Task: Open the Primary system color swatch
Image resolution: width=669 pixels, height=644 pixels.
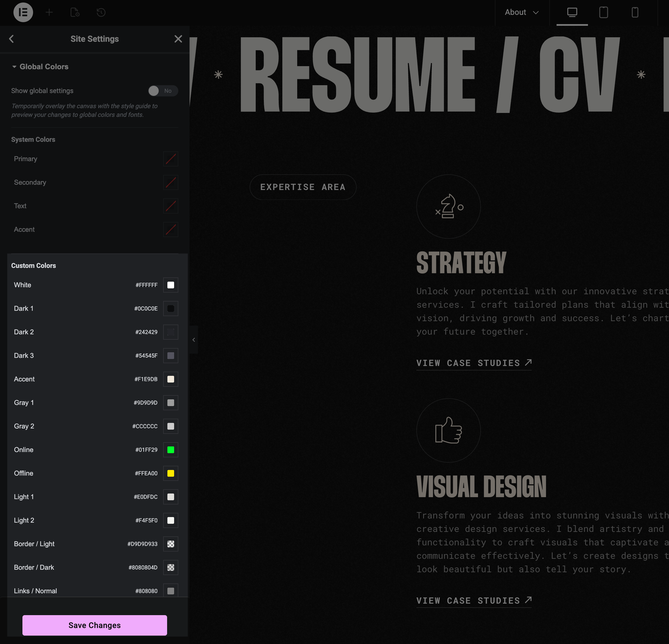Action: click(170, 159)
